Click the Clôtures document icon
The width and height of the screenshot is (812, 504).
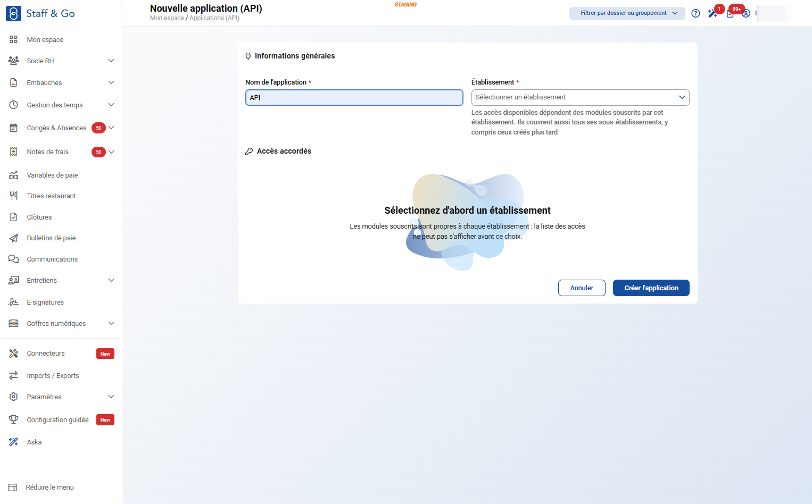14,217
